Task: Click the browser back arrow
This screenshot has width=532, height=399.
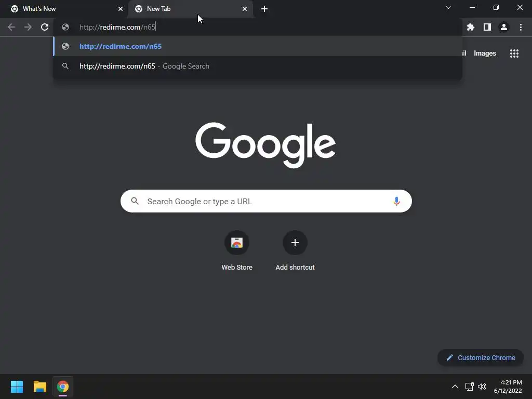Action: click(11, 27)
